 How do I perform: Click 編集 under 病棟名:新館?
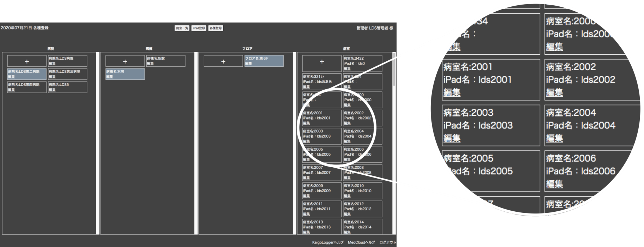pyautogui.click(x=150, y=64)
